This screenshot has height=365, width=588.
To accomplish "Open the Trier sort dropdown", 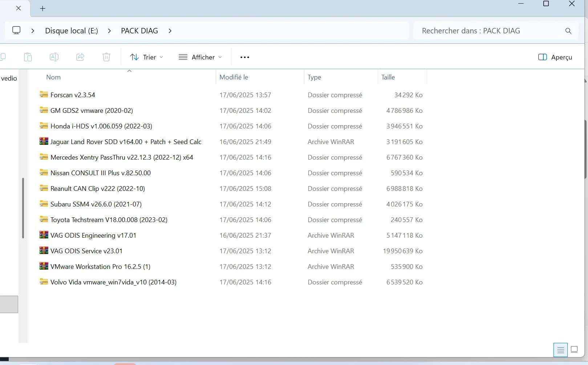I will point(146,57).
